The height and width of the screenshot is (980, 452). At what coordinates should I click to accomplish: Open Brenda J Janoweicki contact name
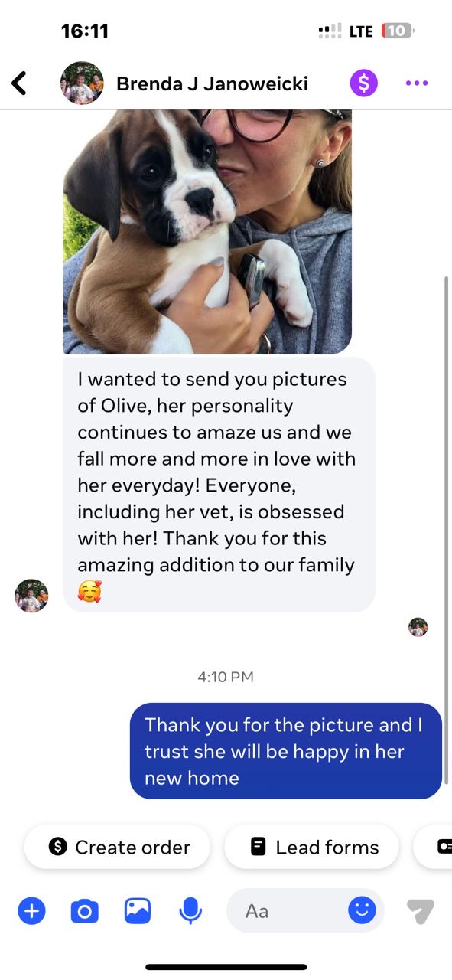[x=212, y=83]
